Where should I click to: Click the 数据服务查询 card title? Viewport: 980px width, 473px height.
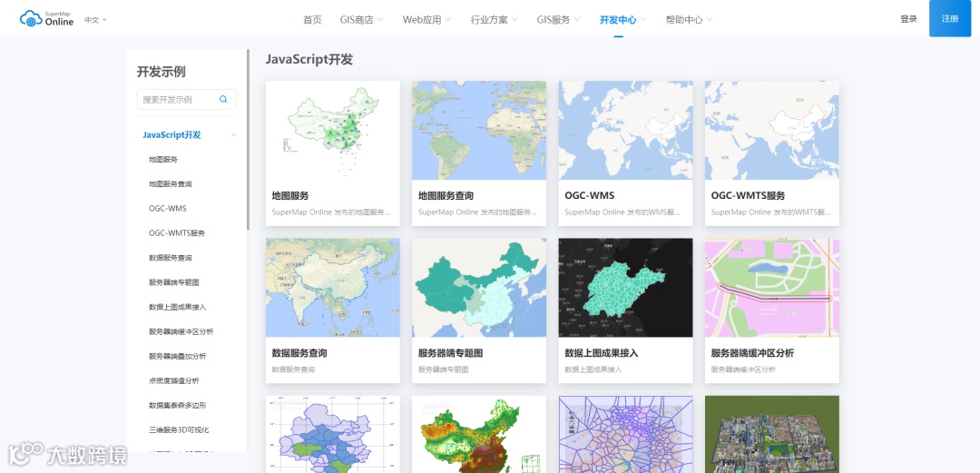pos(299,353)
